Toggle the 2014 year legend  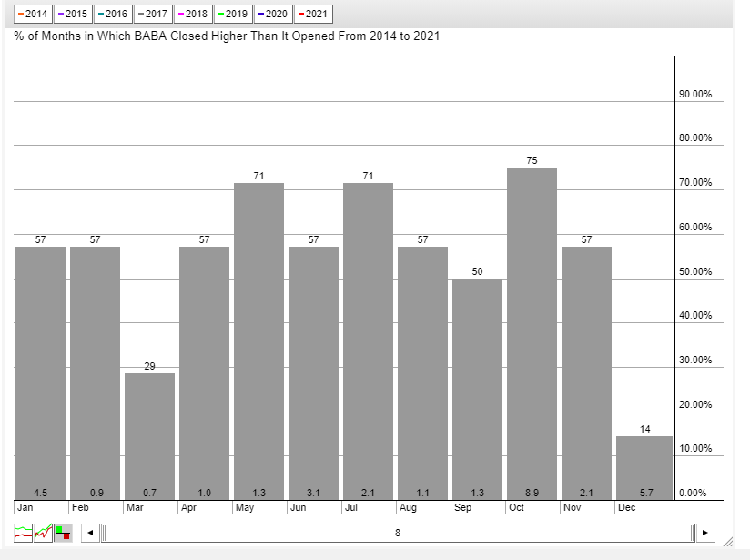point(33,14)
